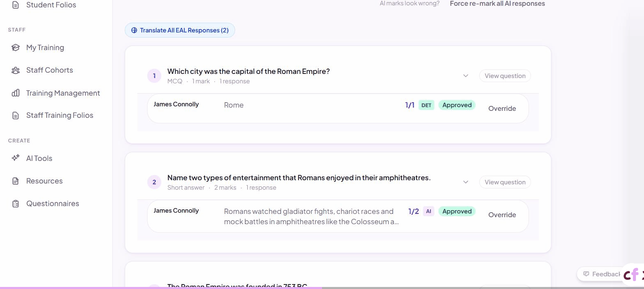
Task: View question for Roman Empire capital
Action: [x=505, y=76]
